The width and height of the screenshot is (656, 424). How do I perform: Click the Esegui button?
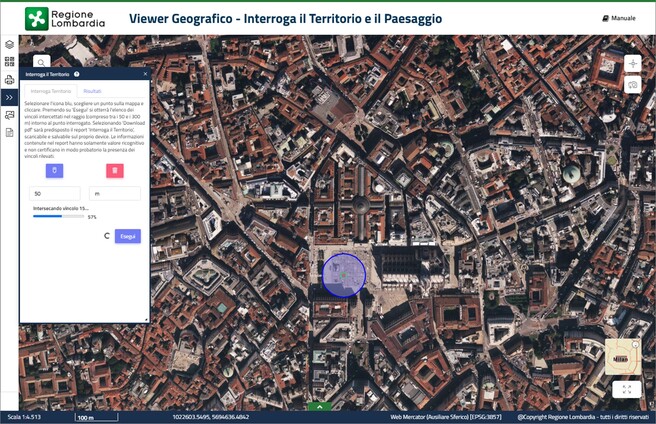tap(128, 236)
